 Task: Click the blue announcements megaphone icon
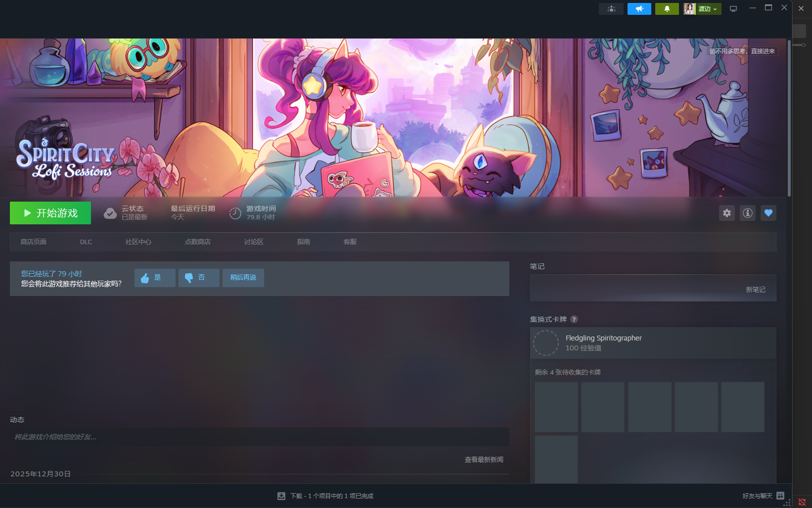[639, 9]
